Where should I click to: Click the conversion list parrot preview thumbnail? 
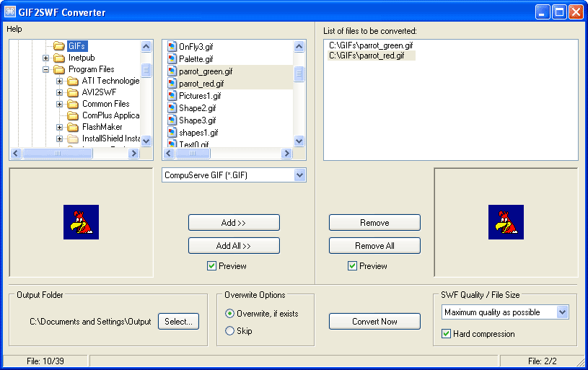pyautogui.click(x=506, y=222)
